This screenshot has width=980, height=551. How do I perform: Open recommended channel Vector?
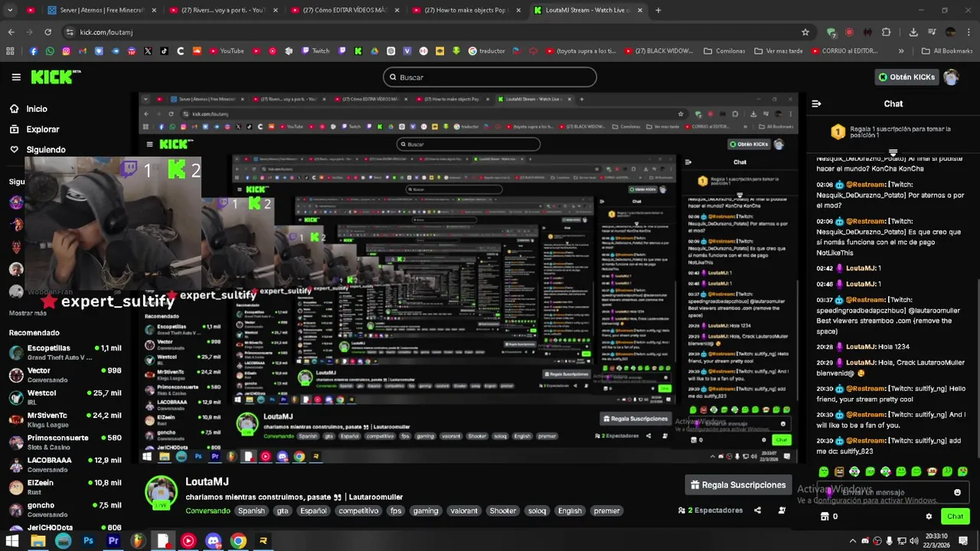(65, 374)
